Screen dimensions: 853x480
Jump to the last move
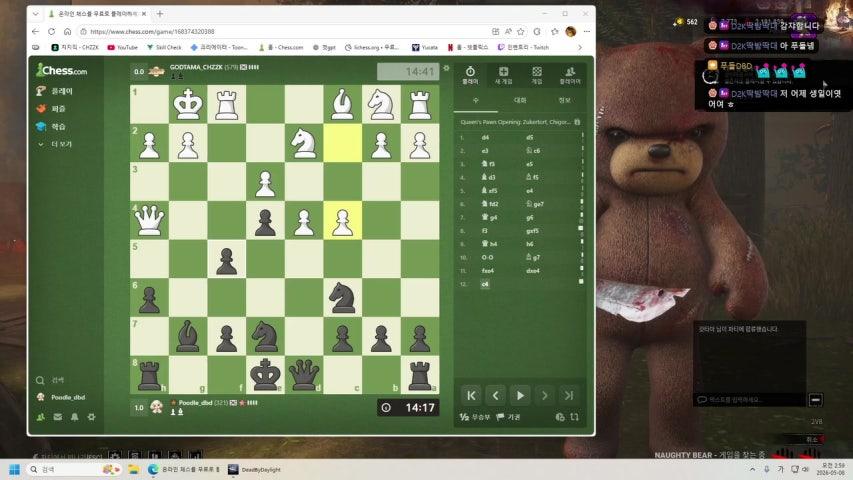[x=568, y=396]
